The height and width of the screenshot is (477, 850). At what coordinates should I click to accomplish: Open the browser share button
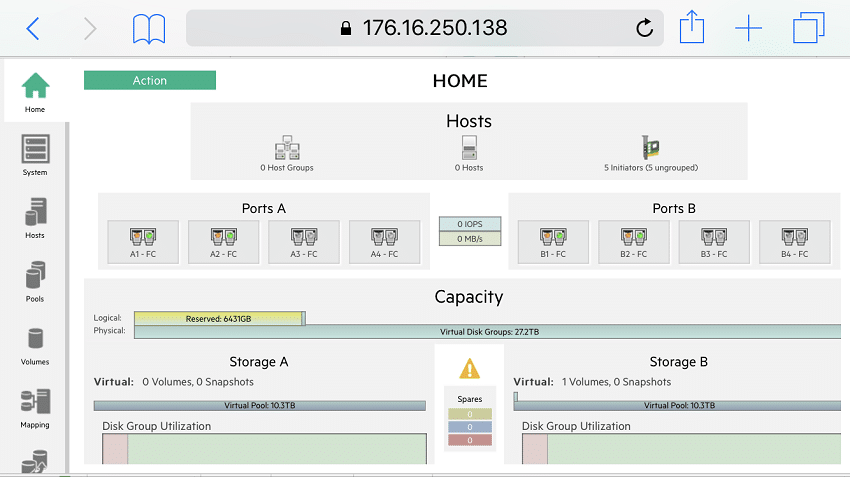(692, 27)
